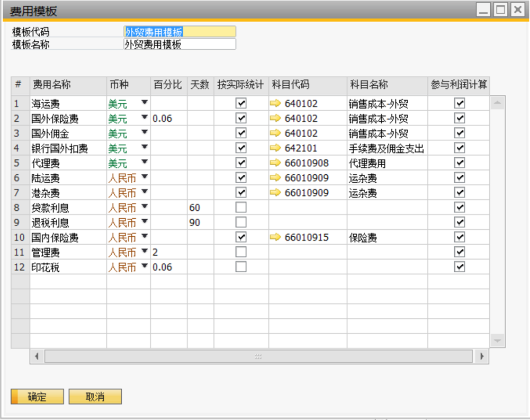The height and width of the screenshot is (420, 530).
Task: Open account link arrow for 66010915
Action: coord(275,237)
